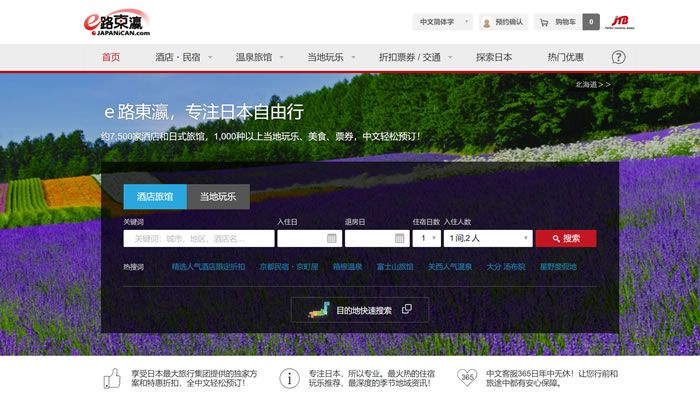700x400 pixels.
Task: Click the 365 customer service icon
Action: [468, 378]
